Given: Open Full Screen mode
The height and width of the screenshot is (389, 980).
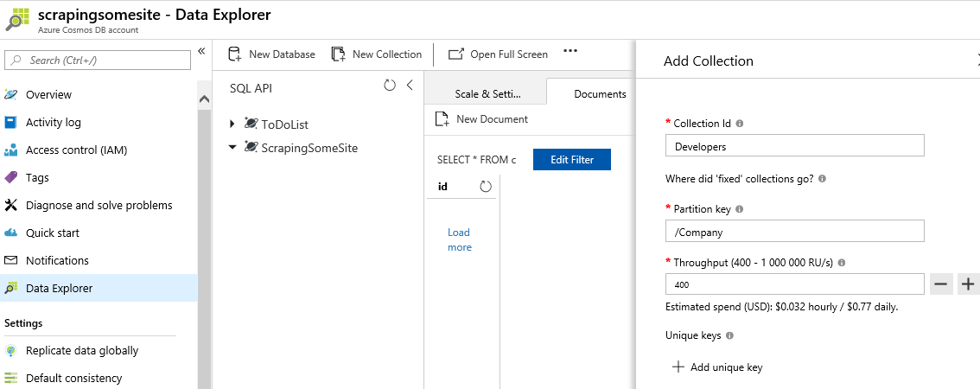Looking at the screenshot, I should point(498,54).
